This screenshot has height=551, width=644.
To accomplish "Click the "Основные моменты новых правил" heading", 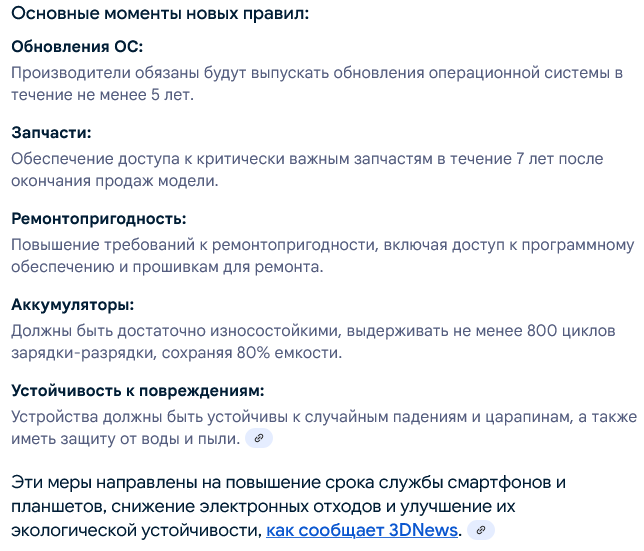I will pyautogui.click(x=160, y=15).
